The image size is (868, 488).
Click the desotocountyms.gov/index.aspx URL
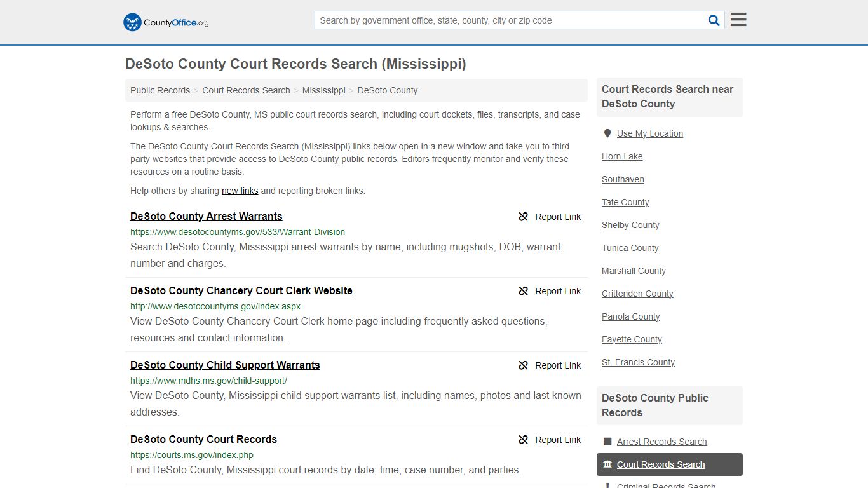pos(215,306)
